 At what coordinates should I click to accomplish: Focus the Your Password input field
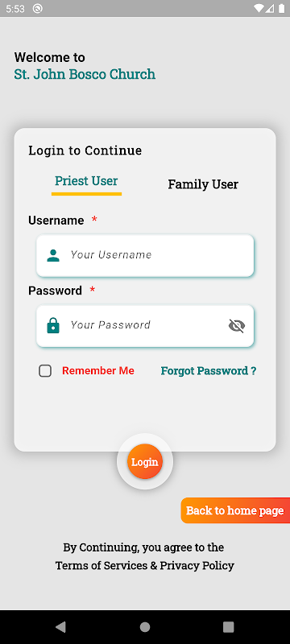tap(145, 326)
